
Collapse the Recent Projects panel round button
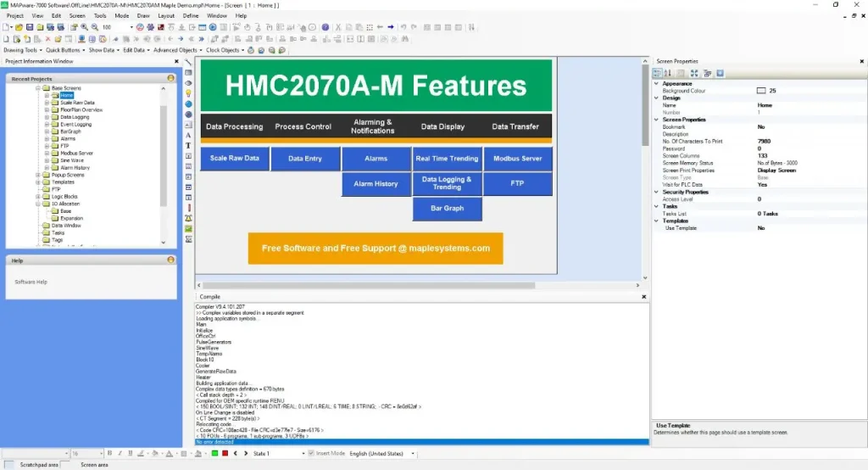(x=170, y=78)
